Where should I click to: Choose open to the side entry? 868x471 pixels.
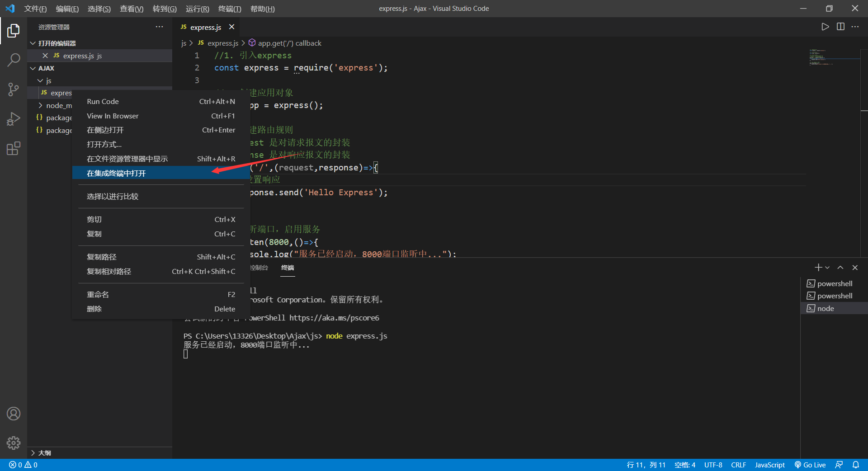[x=161, y=130]
